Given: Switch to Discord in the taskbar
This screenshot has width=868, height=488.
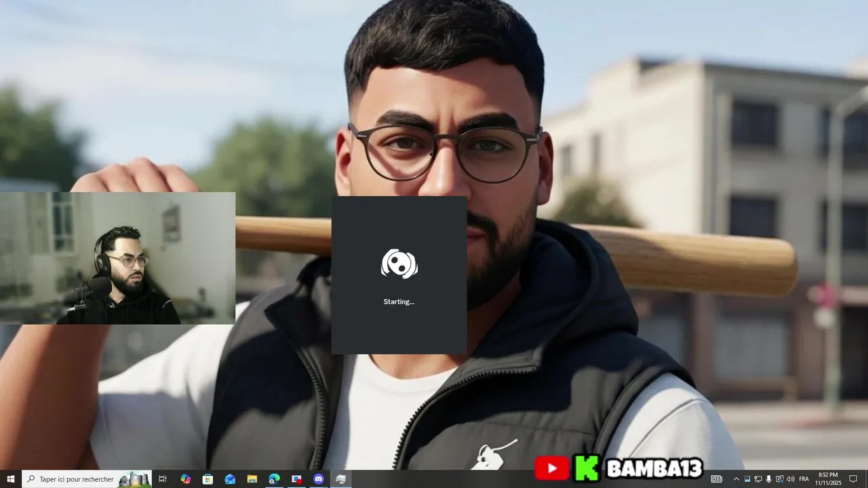Looking at the screenshot, I should [x=319, y=479].
